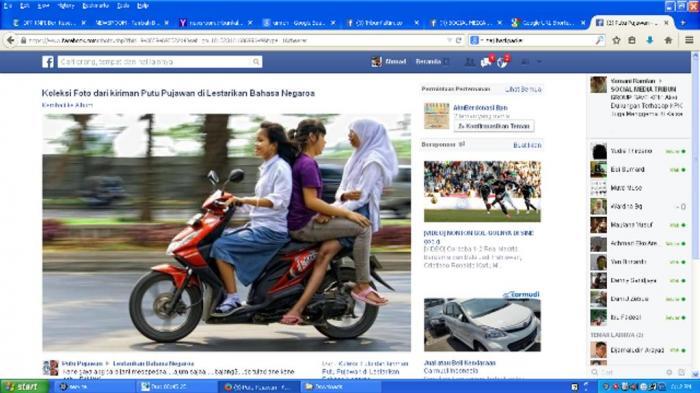Switch to the Putu Pujawan Firefox taskbar button
Viewport: 700px width, 393px height.
(260, 387)
